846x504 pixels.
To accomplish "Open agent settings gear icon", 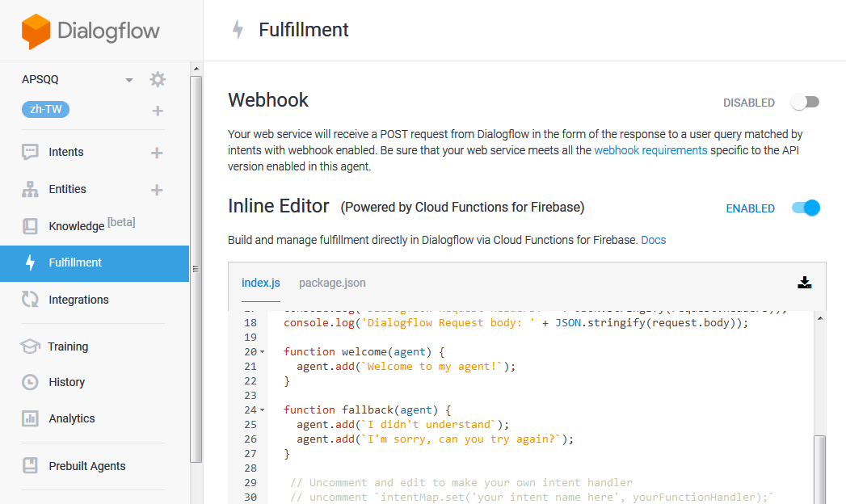I will click(158, 80).
